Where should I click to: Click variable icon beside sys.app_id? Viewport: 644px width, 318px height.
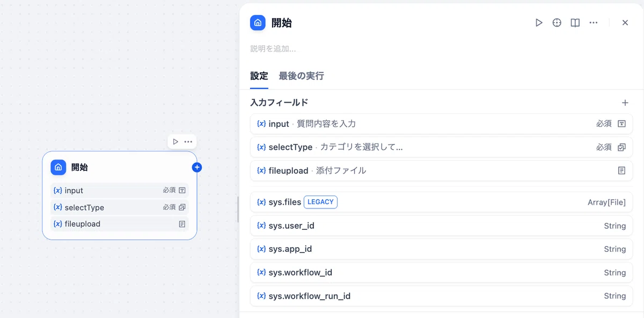[261, 249]
